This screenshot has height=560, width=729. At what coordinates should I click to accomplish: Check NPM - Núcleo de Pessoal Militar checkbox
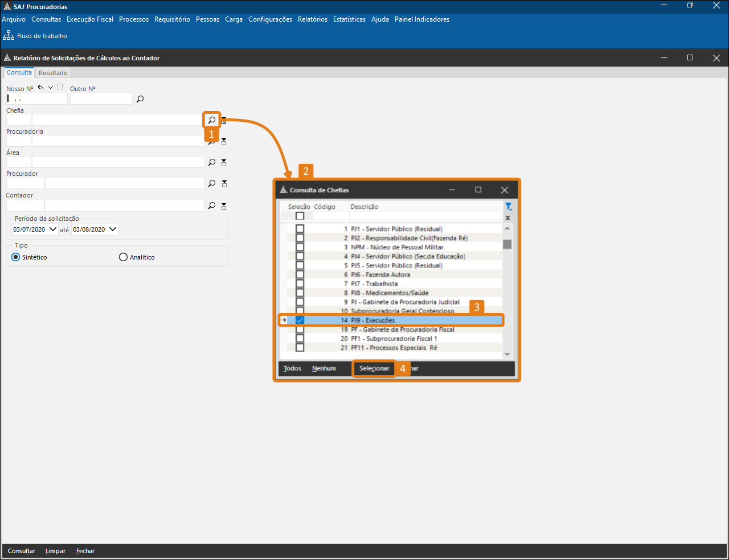point(300,247)
